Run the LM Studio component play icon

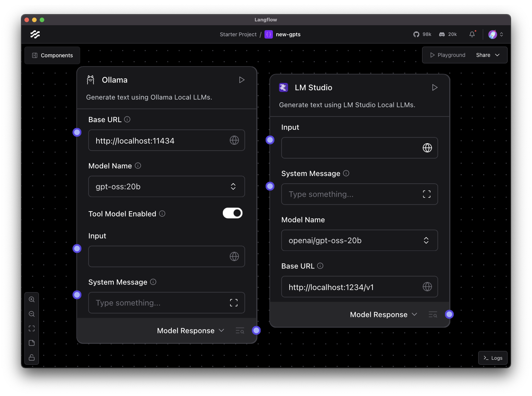click(434, 87)
